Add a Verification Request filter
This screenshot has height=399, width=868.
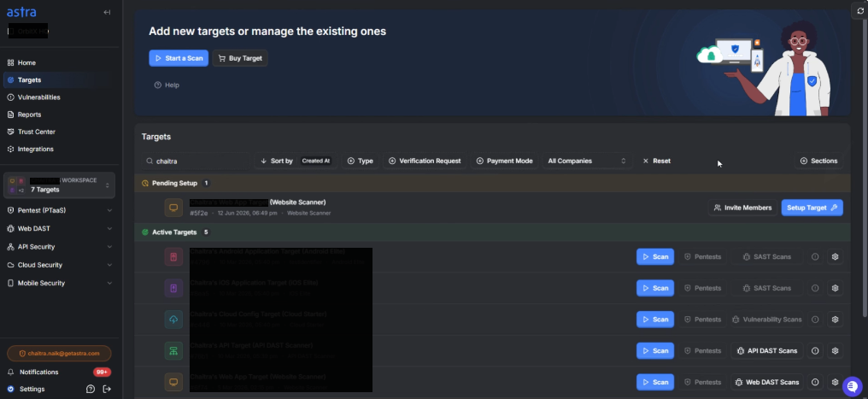(425, 161)
